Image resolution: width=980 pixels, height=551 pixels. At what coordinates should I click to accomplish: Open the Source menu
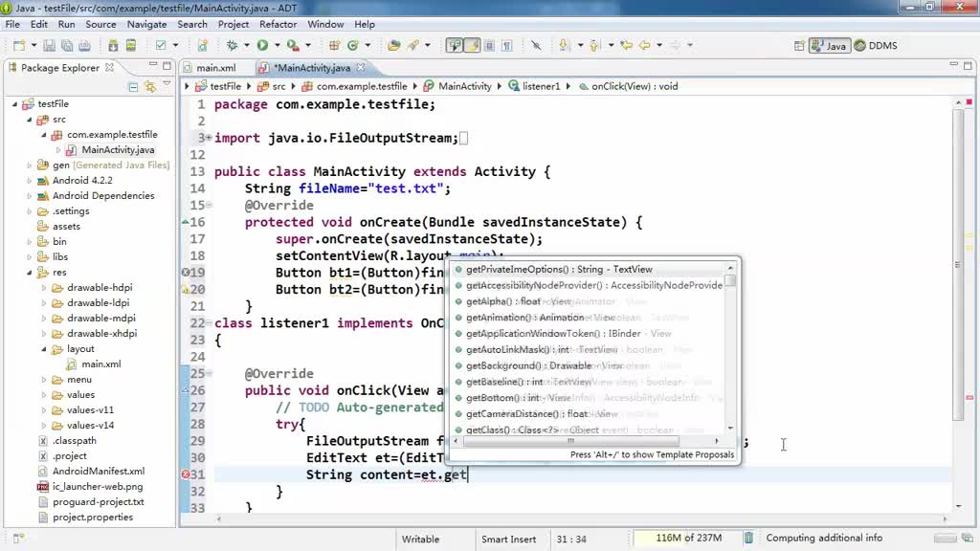pyautogui.click(x=100, y=24)
